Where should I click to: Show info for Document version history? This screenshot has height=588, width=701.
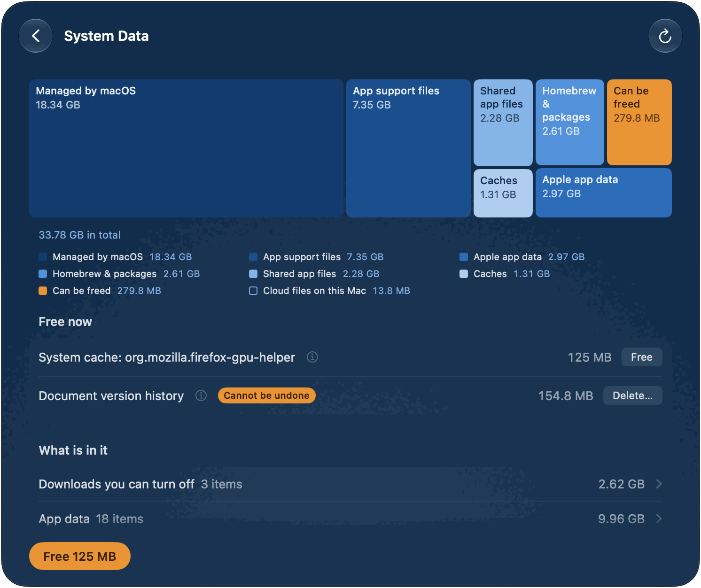click(201, 396)
